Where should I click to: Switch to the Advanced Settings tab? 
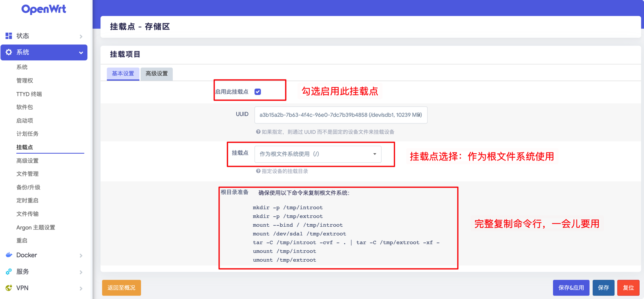point(156,73)
